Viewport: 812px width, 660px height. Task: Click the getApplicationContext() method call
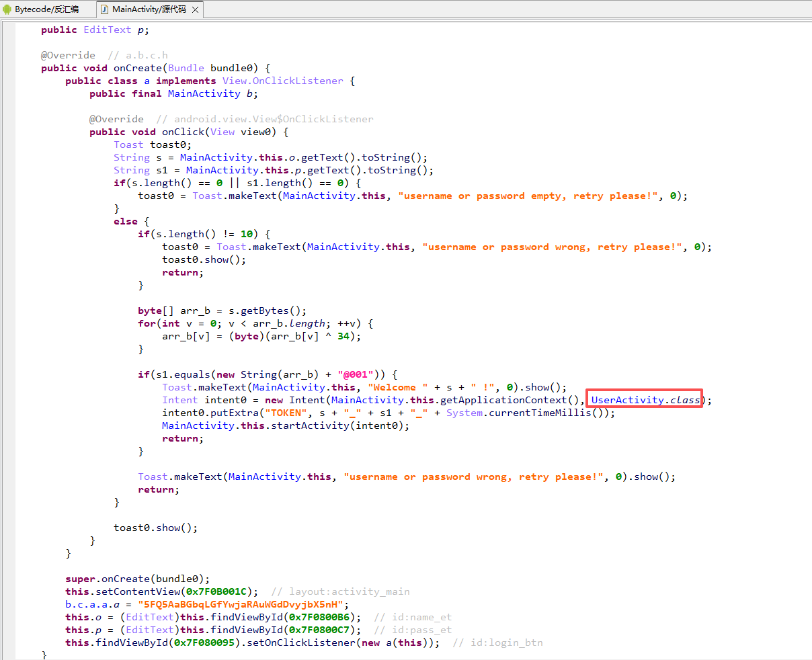(x=504, y=400)
